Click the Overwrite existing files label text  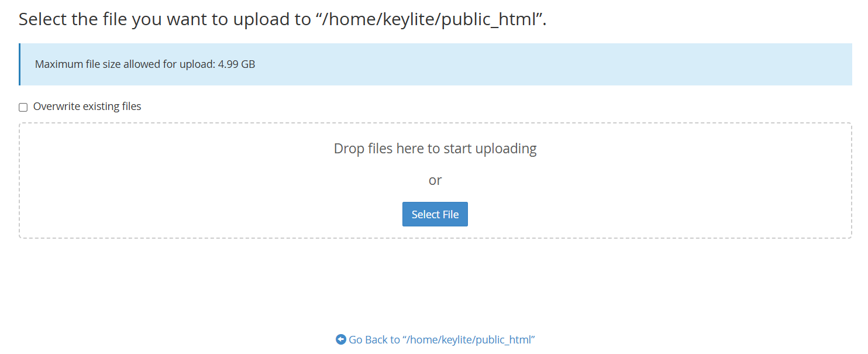pos(87,106)
